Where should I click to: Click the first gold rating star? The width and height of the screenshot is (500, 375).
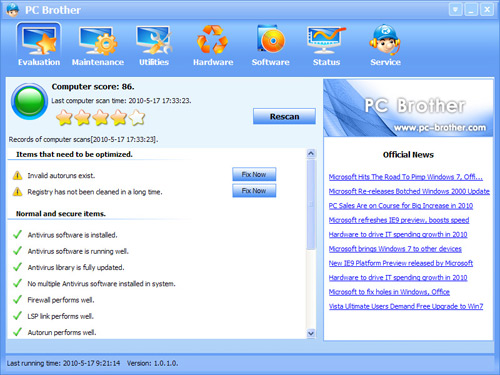point(64,118)
